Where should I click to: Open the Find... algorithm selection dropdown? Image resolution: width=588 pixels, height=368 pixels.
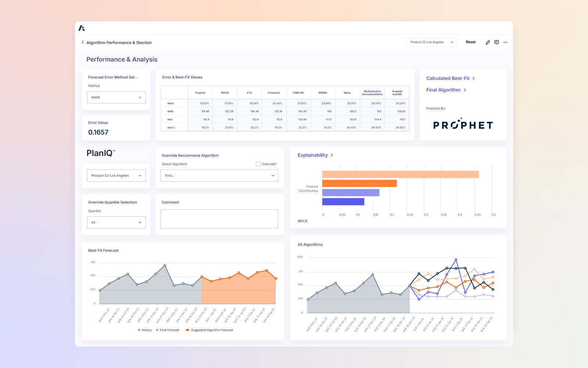(219, 176)
